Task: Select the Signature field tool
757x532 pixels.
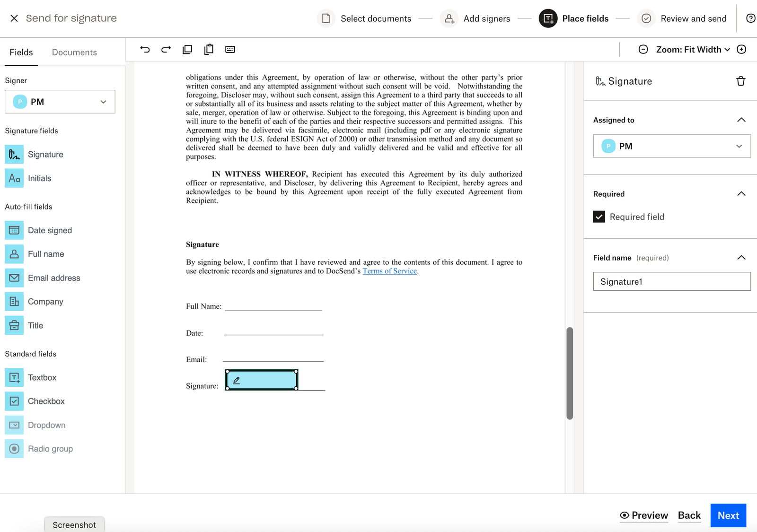Action: 45,154
